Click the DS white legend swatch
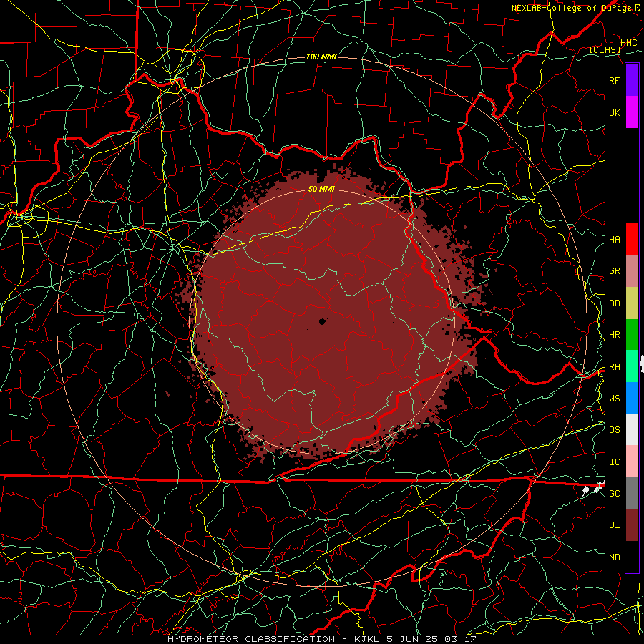 point(632,429)
